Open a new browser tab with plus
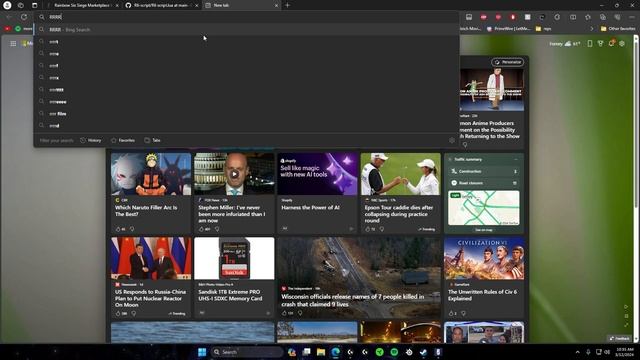Screen dimensions: 640x360 287,5
